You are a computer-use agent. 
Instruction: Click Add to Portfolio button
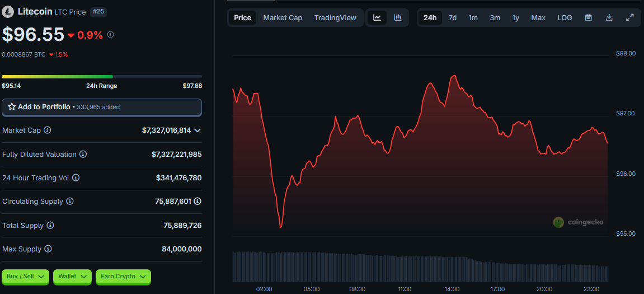[x=102, y=107]
